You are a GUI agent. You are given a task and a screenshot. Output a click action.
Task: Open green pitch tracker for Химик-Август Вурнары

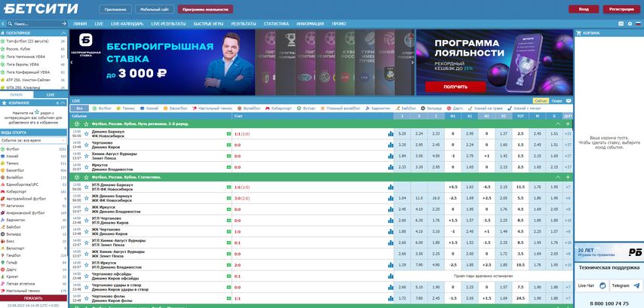click(228, 156)
